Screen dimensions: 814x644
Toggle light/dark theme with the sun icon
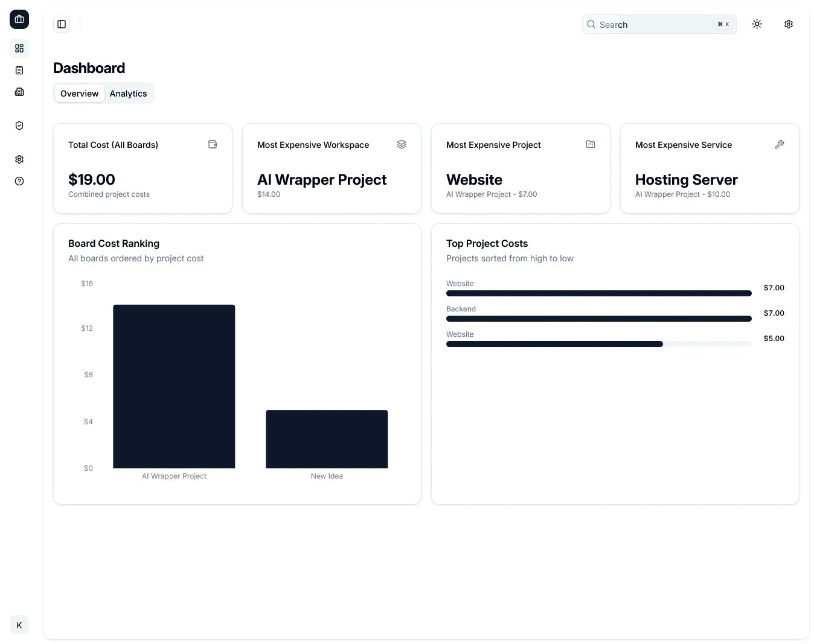[x=757, y=24]
